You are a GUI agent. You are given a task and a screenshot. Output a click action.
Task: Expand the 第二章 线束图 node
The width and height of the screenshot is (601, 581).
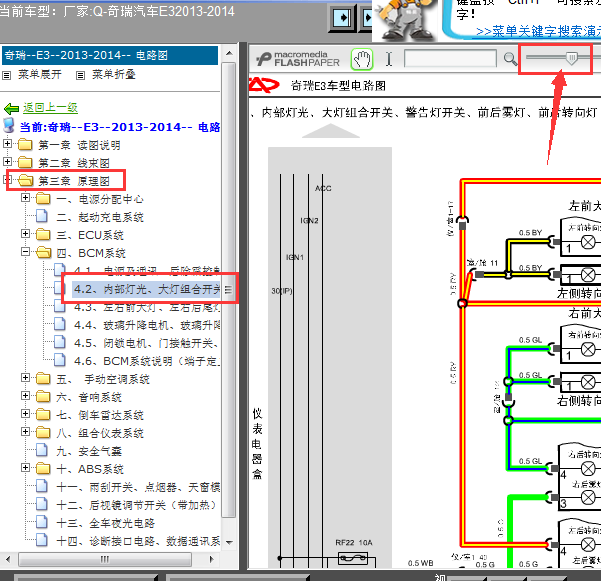point(7,162)
